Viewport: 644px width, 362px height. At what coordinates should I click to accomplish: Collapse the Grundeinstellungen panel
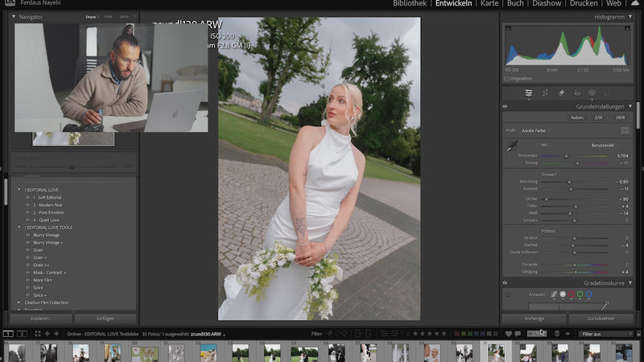(x=631, y=106)
